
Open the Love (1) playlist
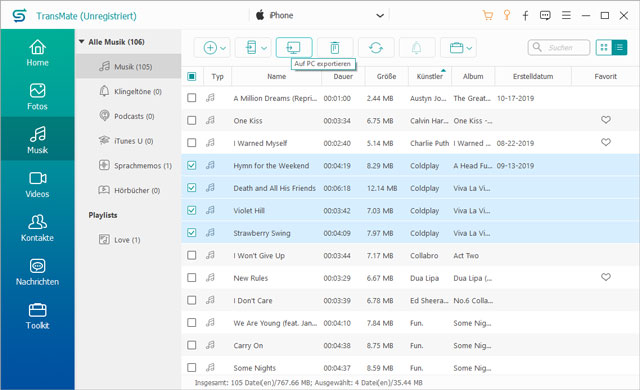coord(128,239)
